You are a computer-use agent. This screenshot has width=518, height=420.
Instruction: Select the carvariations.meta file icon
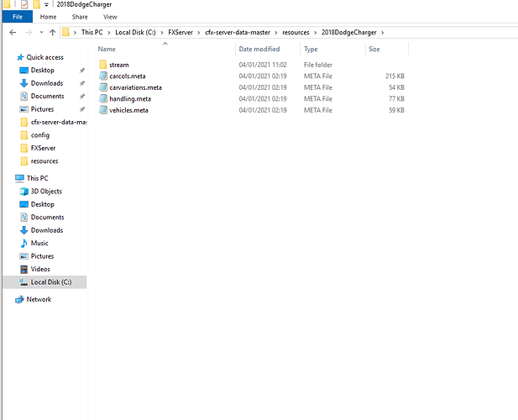(x=103, y=87)
